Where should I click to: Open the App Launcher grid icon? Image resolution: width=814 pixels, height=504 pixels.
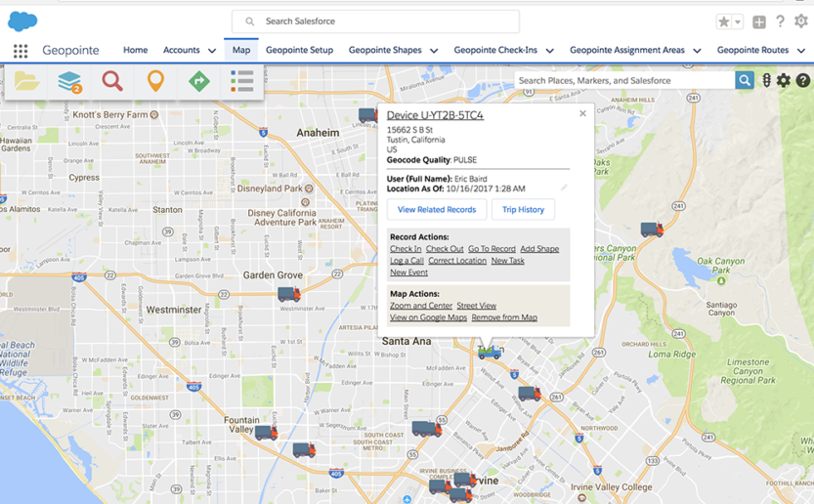click(x=21, y=51)
